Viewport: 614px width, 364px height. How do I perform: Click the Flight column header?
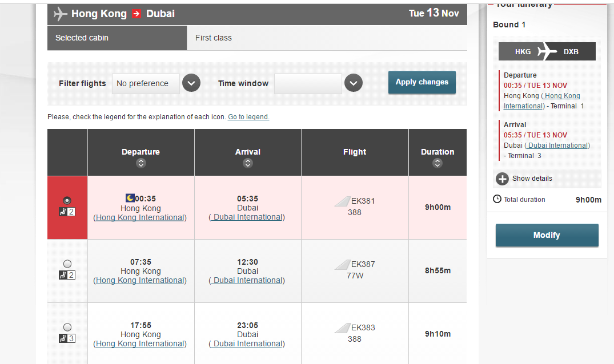coord(355,152)
